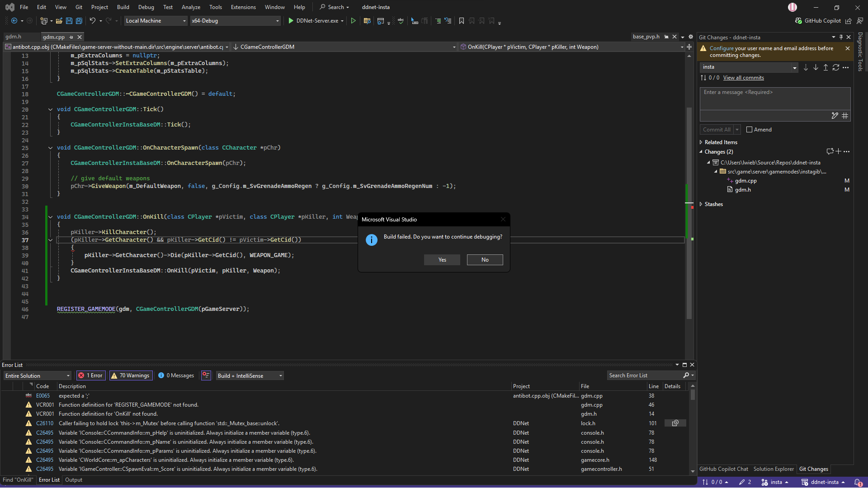Click the notifications bell icon in status bar
868x488 pixels.
pos(858,483)
